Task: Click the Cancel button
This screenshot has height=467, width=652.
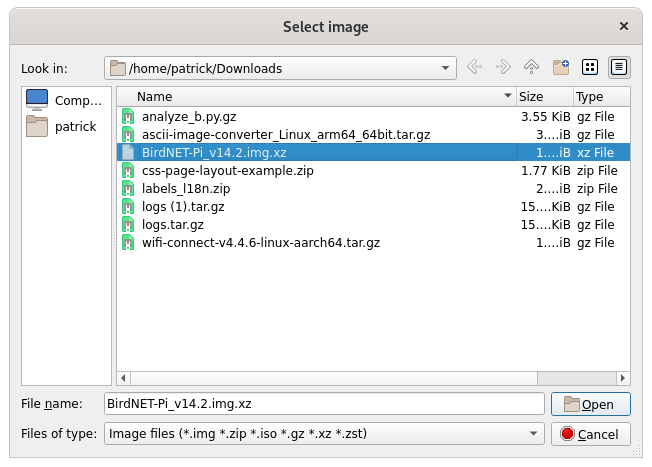Action: (x=591, y=434)
